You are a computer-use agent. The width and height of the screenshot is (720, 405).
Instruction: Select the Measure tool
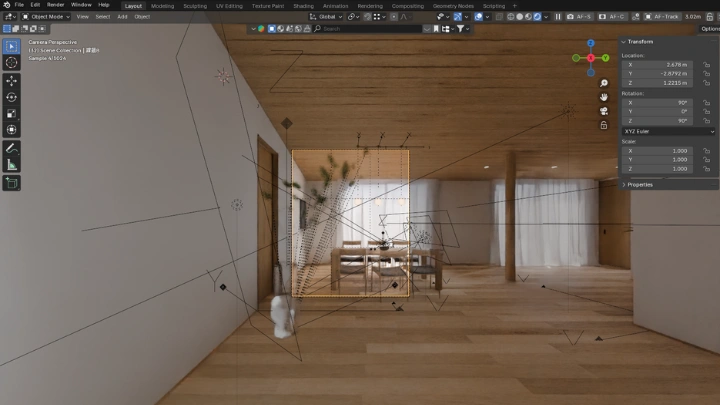(x=11, y=165)
